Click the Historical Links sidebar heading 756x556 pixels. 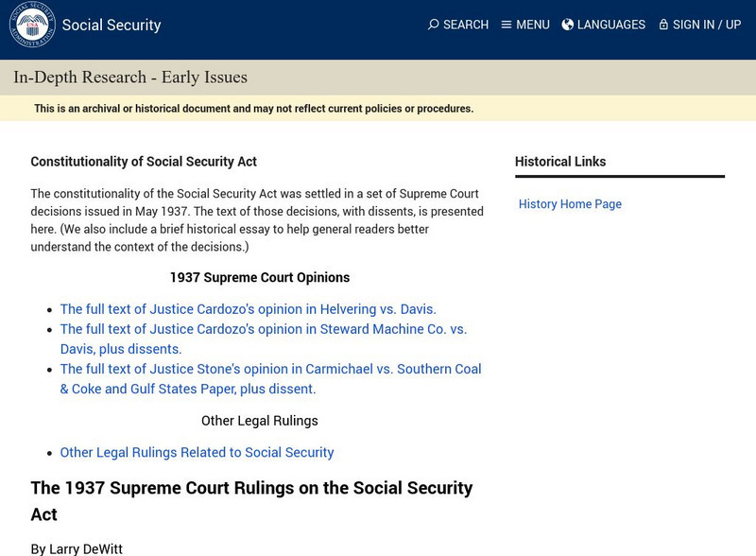pos(560,162)
